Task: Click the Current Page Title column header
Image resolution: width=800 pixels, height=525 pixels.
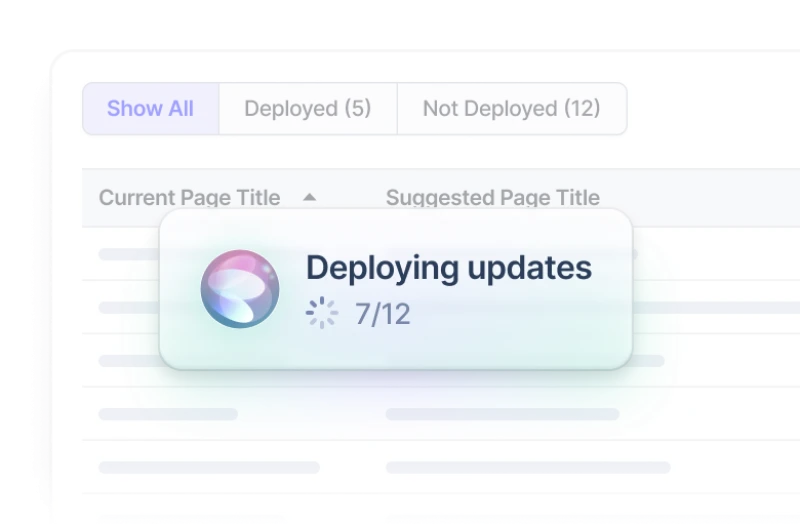Action: click(x=189, y=197)
